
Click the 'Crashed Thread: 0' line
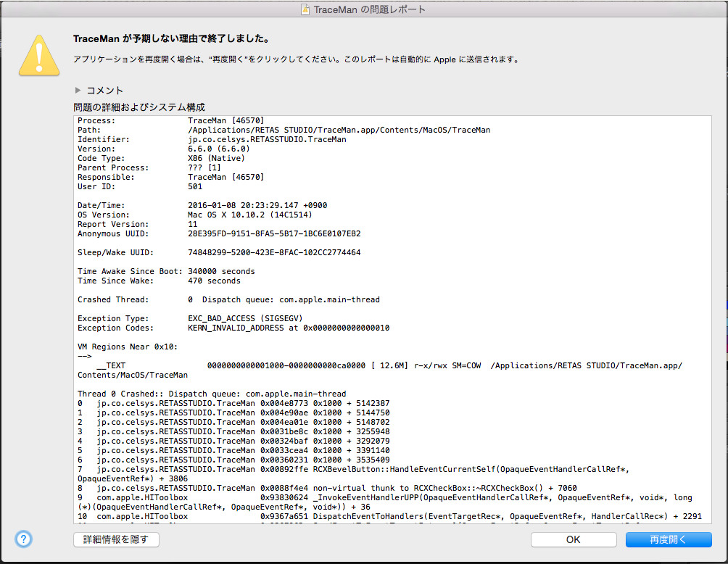coord(228,299)
